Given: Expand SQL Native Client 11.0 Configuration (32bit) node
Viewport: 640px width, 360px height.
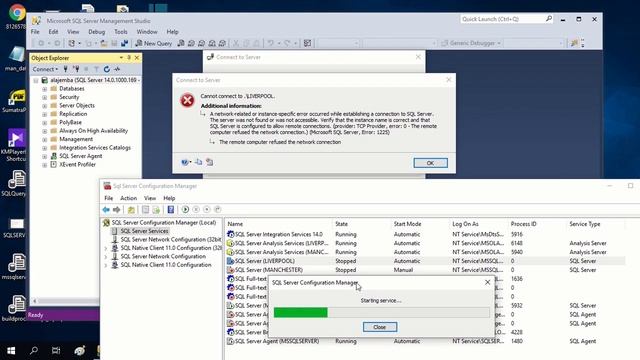Looking at the screenshot, I should [106, 248].
